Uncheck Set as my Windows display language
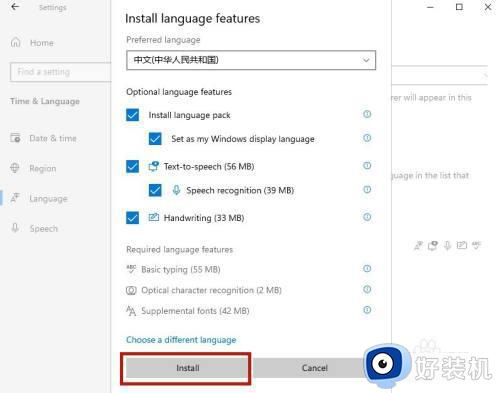500x393 pixels. 155,139
